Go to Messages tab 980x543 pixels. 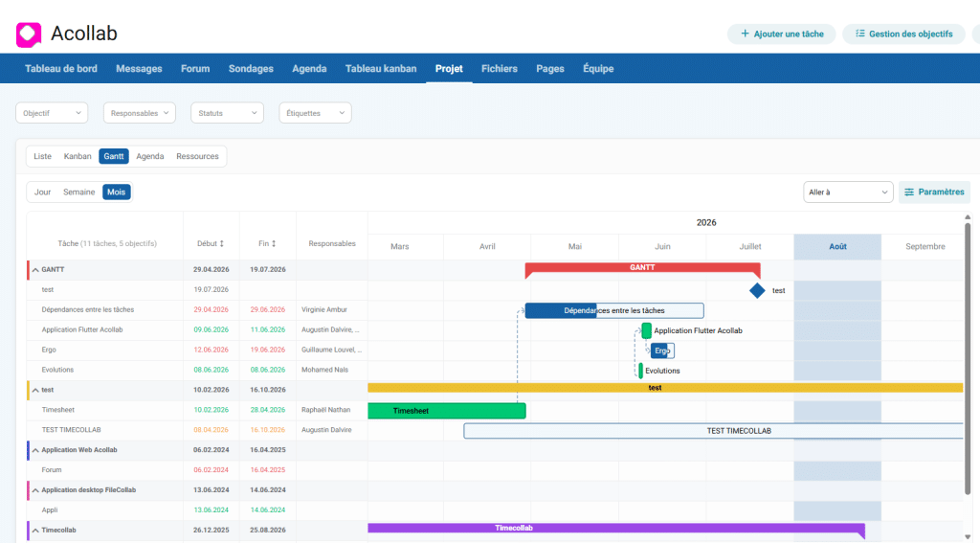139,69
